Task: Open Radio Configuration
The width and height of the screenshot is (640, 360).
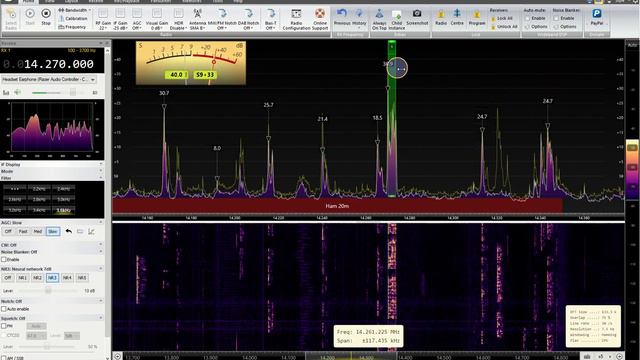Action: coord(296,19)
